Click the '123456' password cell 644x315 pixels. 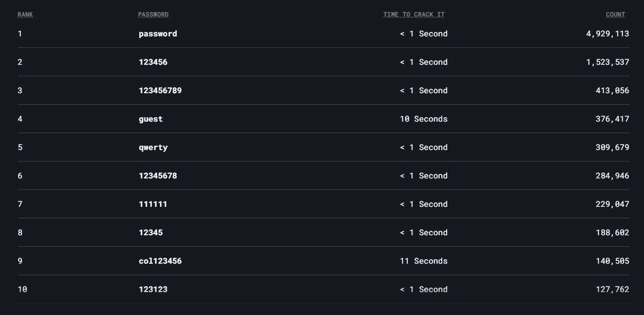153,62
